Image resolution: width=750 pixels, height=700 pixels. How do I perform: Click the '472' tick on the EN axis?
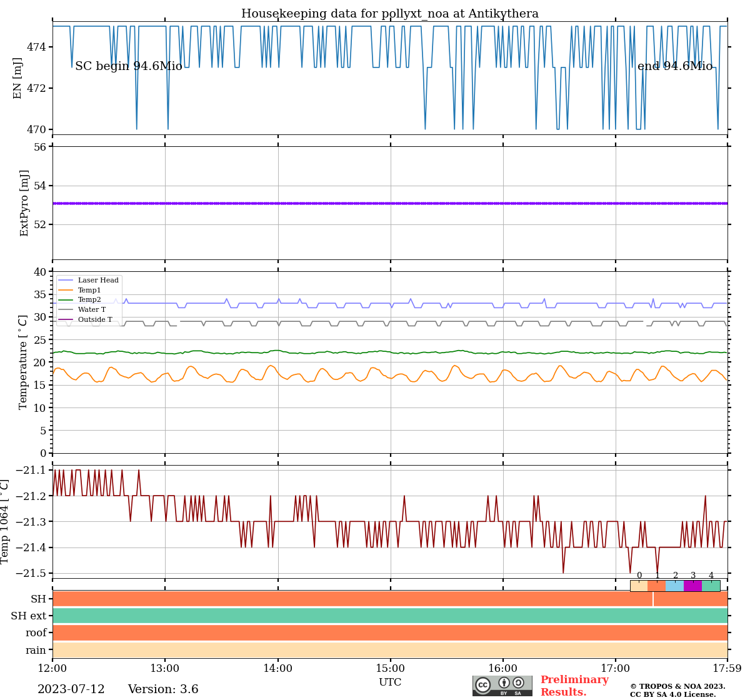37,88
